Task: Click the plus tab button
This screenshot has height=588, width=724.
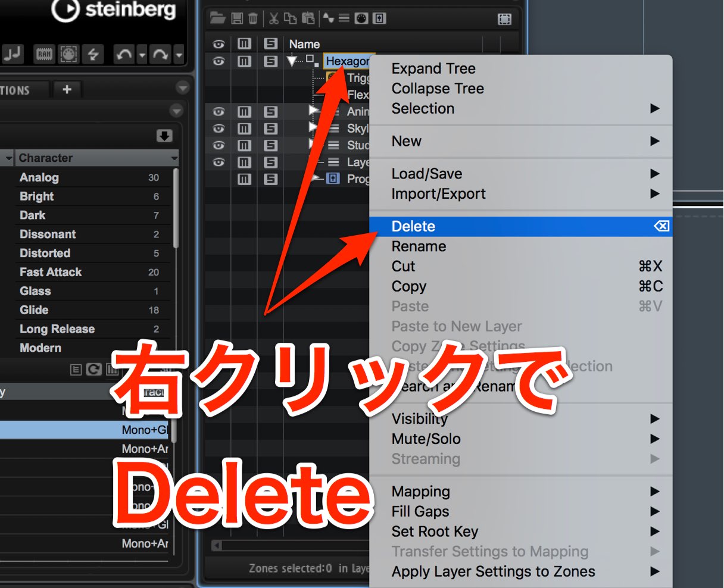Action: coord(67,89)
